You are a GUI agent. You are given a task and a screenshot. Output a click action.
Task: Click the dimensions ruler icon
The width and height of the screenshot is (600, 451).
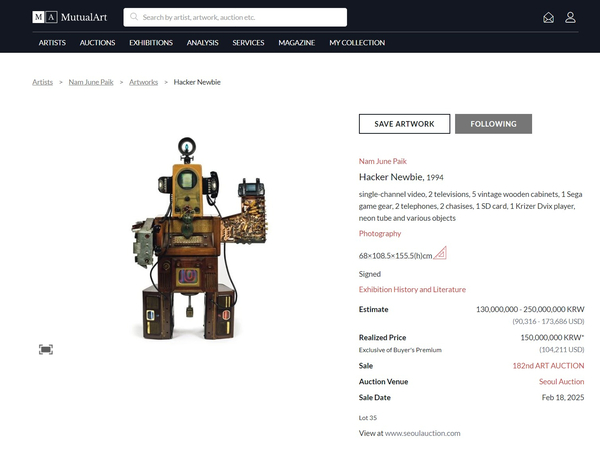441,253
